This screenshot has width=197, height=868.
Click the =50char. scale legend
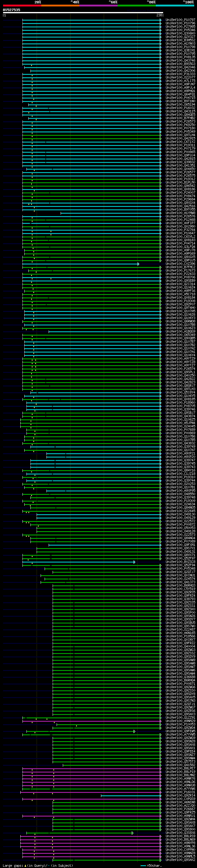click(151, 865)
